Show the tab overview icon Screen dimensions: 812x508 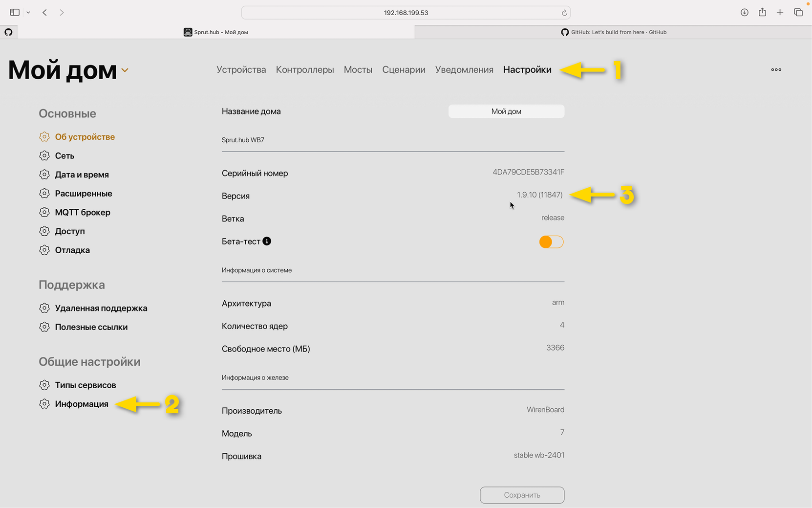[798, 13]
